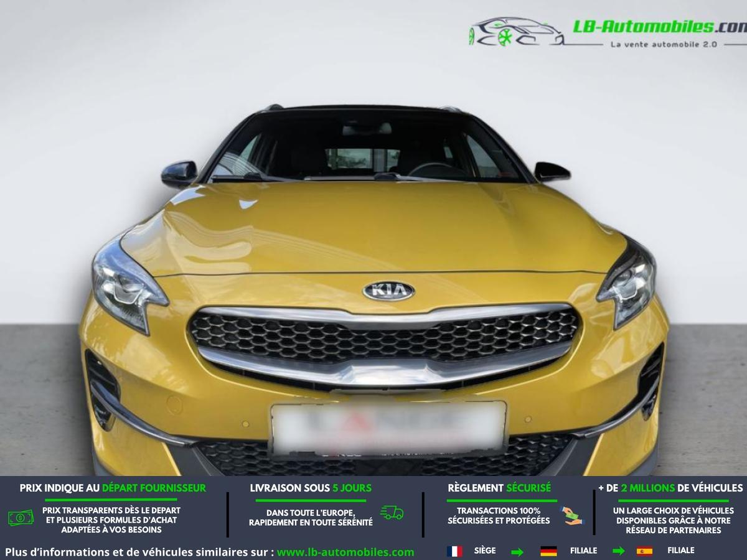This screenshot has width=747, height=560.
Task: Click the 'PRIX TRANSPARENTS DÈS LE DEPART' description
Action: 111,520
